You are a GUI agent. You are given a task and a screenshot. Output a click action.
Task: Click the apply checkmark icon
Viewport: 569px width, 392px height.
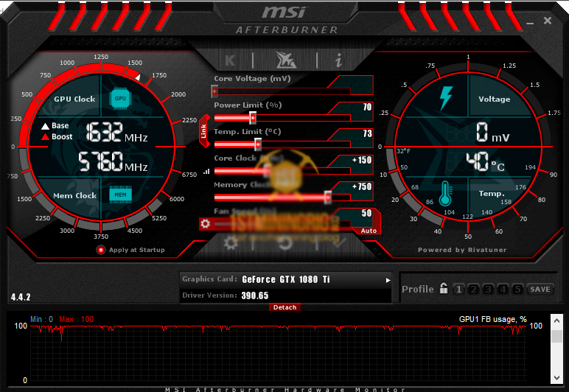(338, 242)
